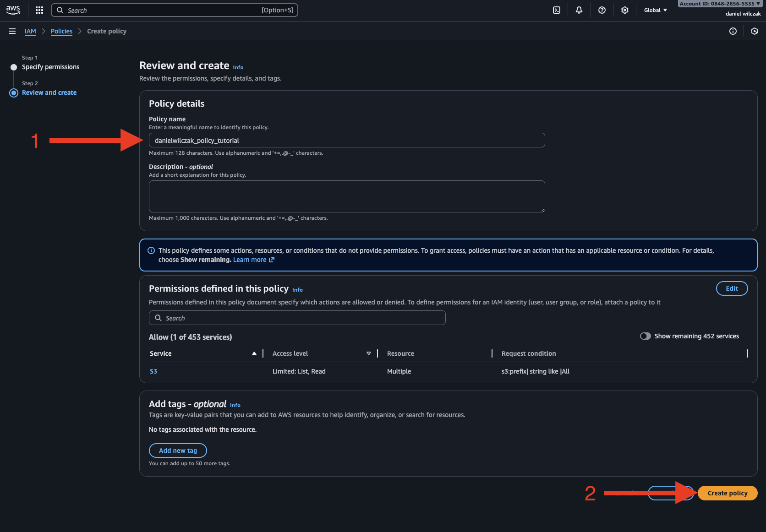Image resolution: width=766 pixels, height=532 pixels.
Task: Open the S3 service link
Action: point(153,371)
